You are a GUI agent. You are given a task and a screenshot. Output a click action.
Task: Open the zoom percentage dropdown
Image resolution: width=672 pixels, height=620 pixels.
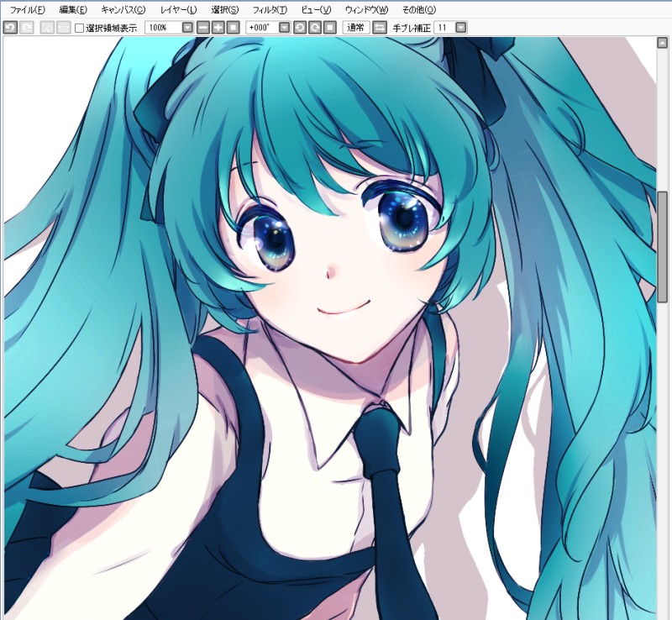coord(187,28)
